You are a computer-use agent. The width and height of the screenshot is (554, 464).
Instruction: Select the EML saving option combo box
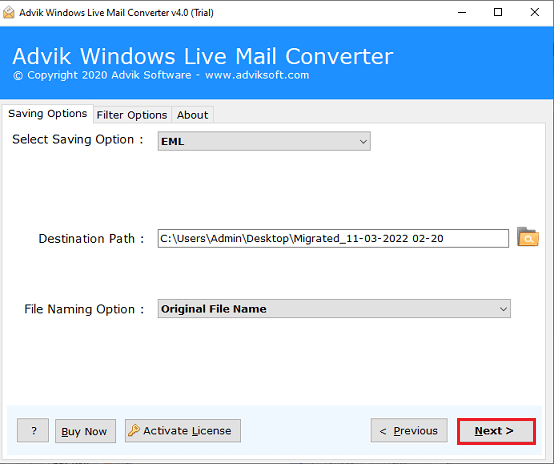264,141
